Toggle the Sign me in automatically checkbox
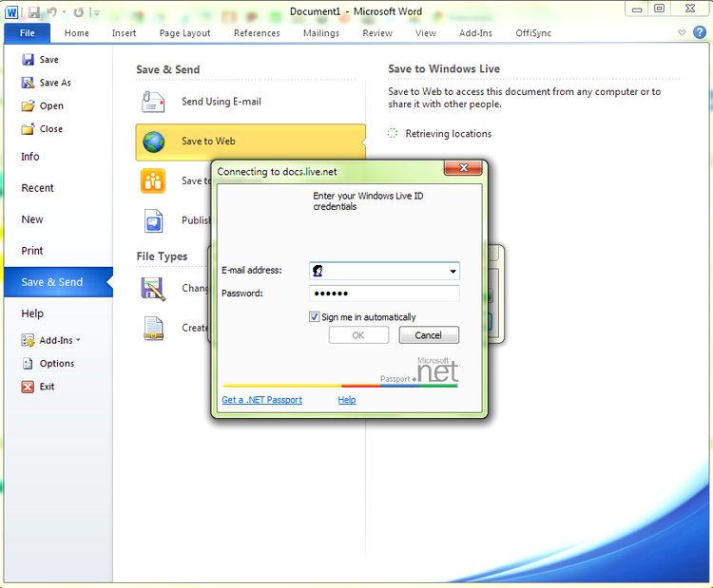Viewport: 713px width, 588px height. [314, 316]
